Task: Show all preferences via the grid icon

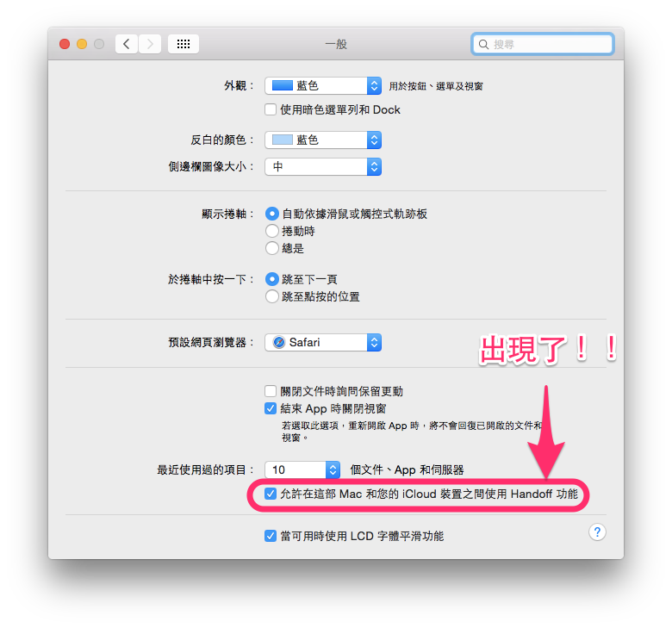Action: click(184, 44)
